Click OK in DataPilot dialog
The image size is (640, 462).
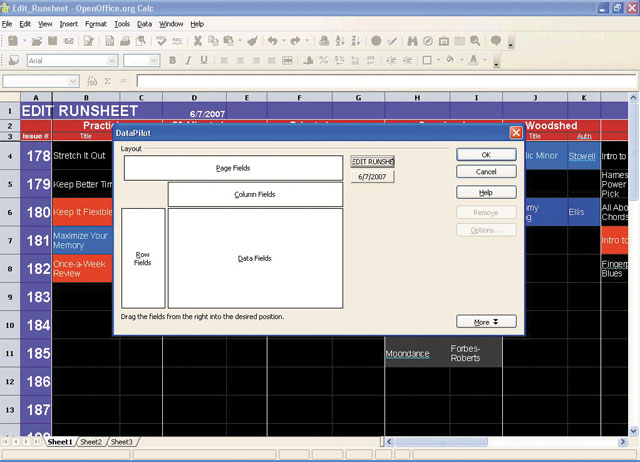[x=486, y=155]
